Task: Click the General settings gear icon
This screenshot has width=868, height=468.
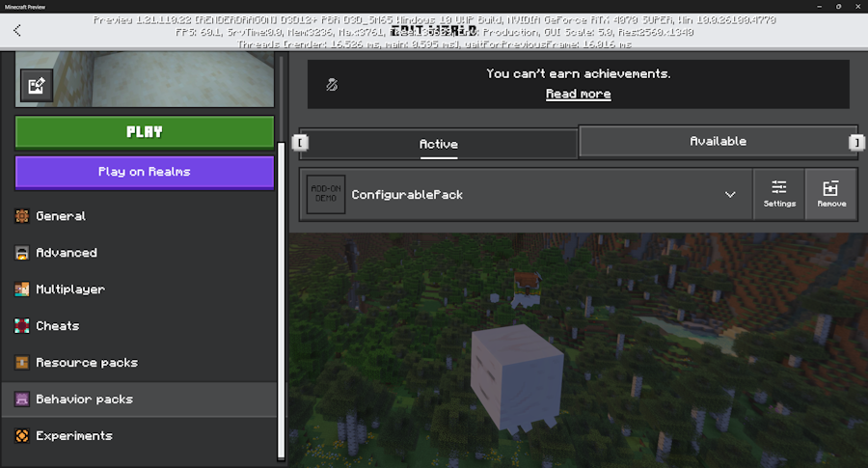Action: [x=21, y=216]
